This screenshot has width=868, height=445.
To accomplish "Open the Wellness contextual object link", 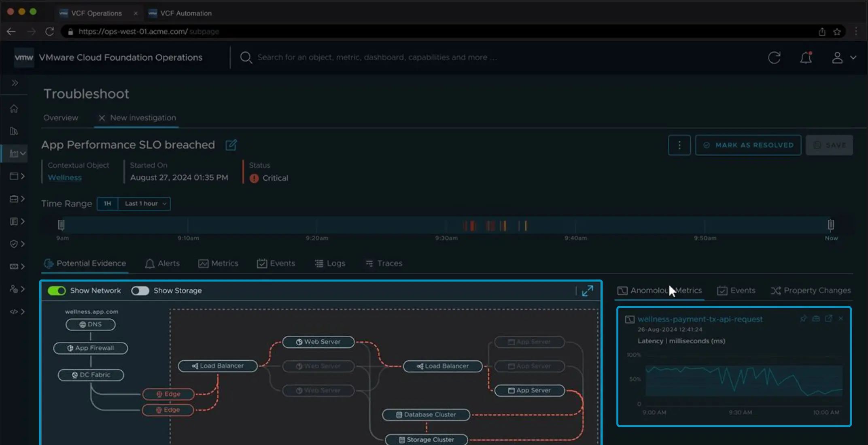I will 65,177.
